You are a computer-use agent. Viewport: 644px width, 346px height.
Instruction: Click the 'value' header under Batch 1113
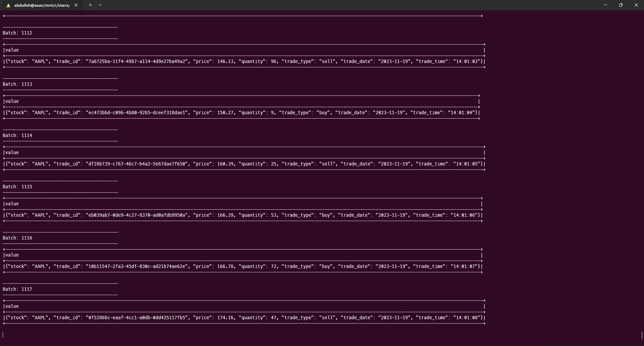pos(12,101)
